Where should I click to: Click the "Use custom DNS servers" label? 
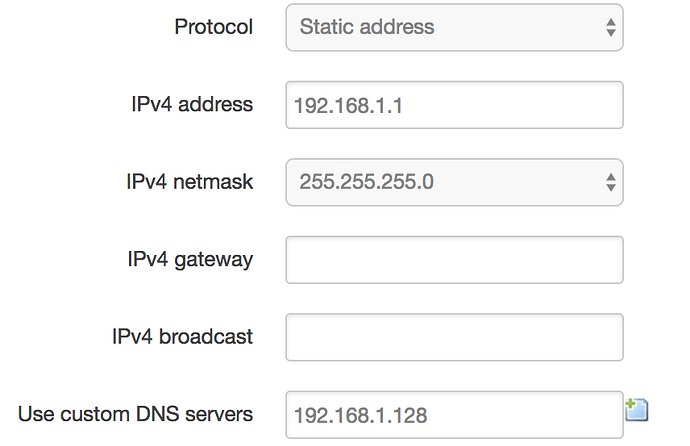(136, 414)
